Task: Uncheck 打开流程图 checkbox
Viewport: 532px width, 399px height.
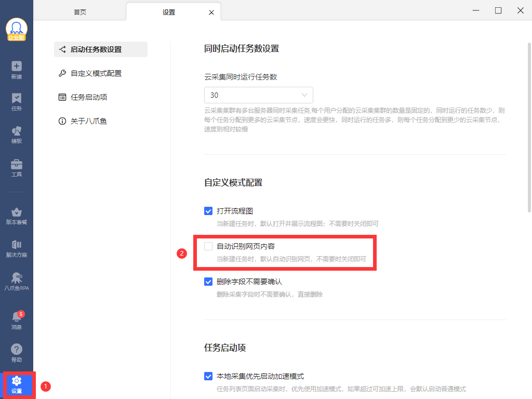Action: pos(208,211)
